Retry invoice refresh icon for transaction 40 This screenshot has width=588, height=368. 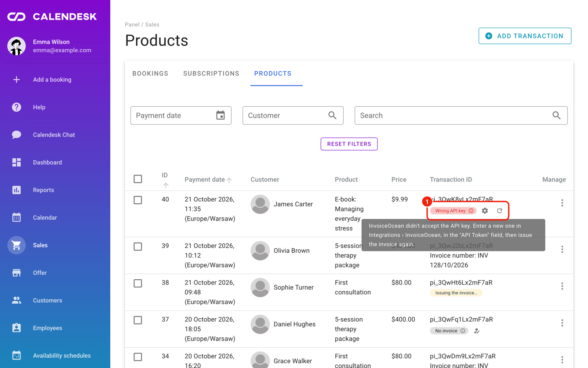[499, 210]
